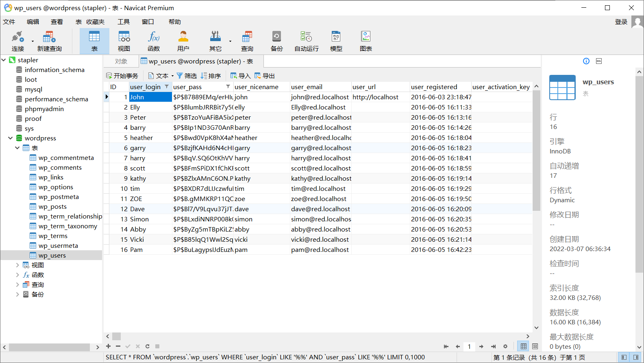Open the 用户 users toolbar icon

tap(183, 41)
